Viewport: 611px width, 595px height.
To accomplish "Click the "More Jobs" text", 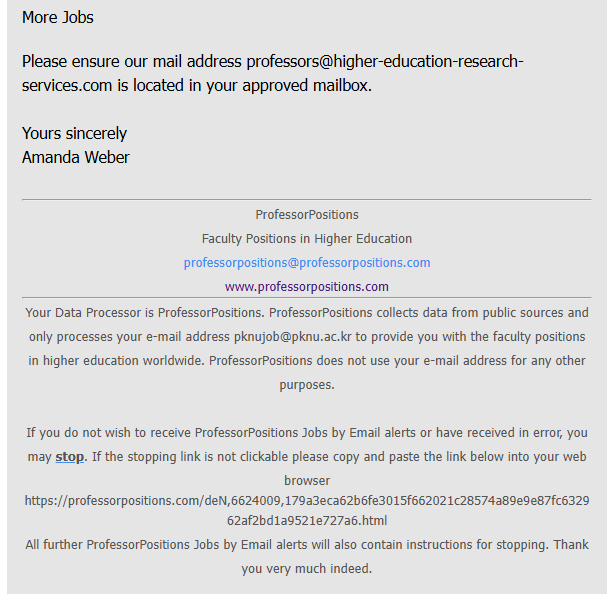I will pyautogui.click(x=58, y=17).
